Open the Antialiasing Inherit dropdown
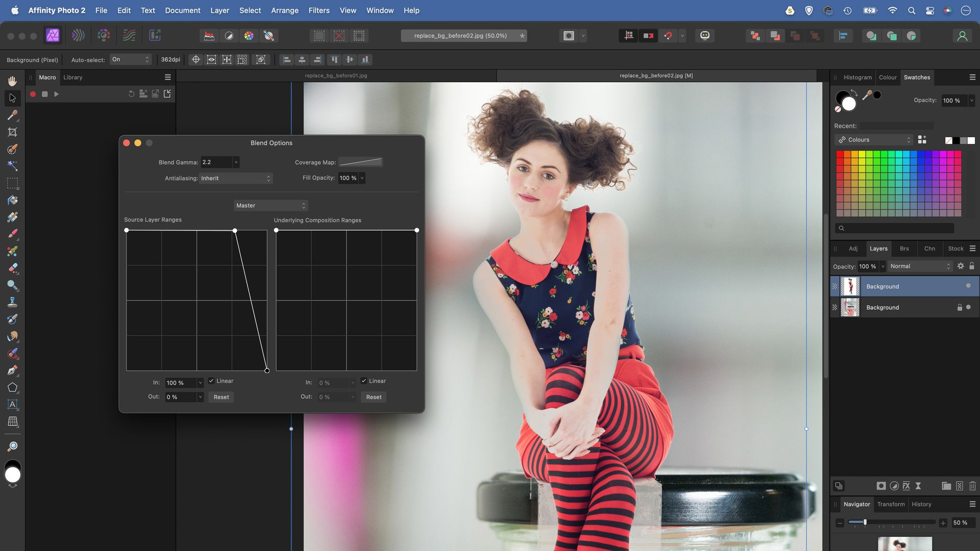The height and width of the screenshot is (551, 980). (236, 179)
